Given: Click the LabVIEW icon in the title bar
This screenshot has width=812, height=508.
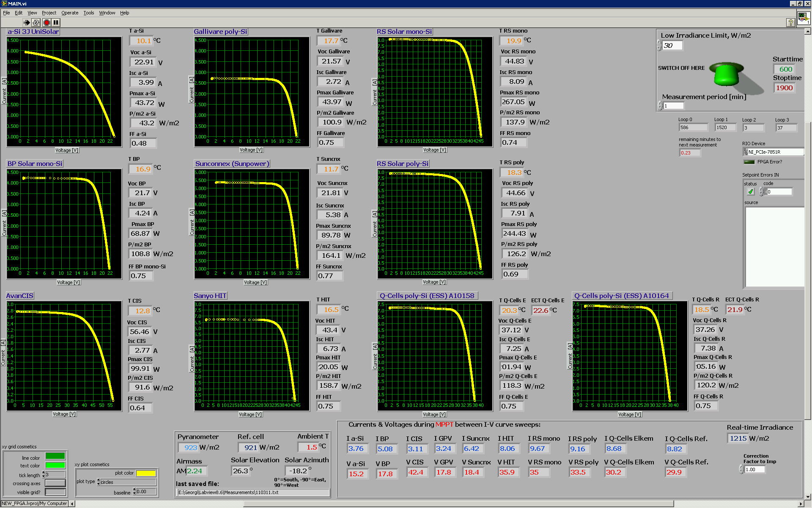Looking at the screenshot, I should (4, 3).
